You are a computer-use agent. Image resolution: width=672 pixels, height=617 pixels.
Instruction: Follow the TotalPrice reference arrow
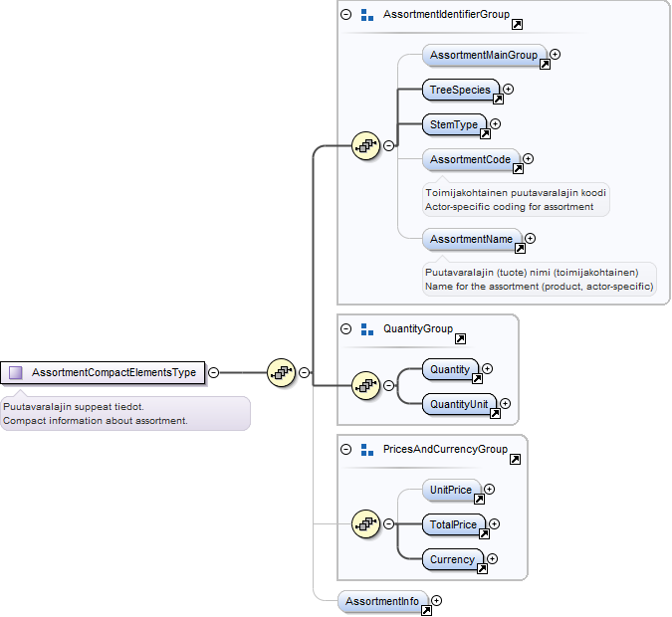[x=484, y=533]
